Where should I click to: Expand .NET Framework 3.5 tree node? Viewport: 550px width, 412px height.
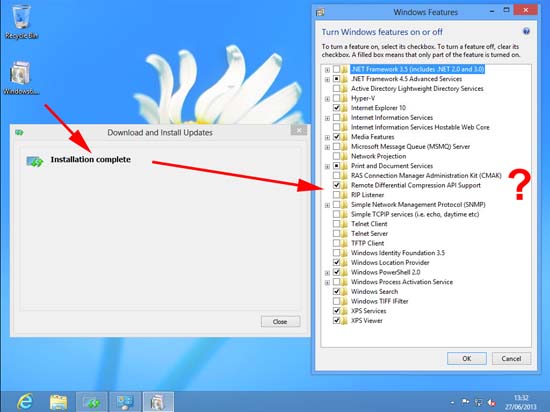327,70
